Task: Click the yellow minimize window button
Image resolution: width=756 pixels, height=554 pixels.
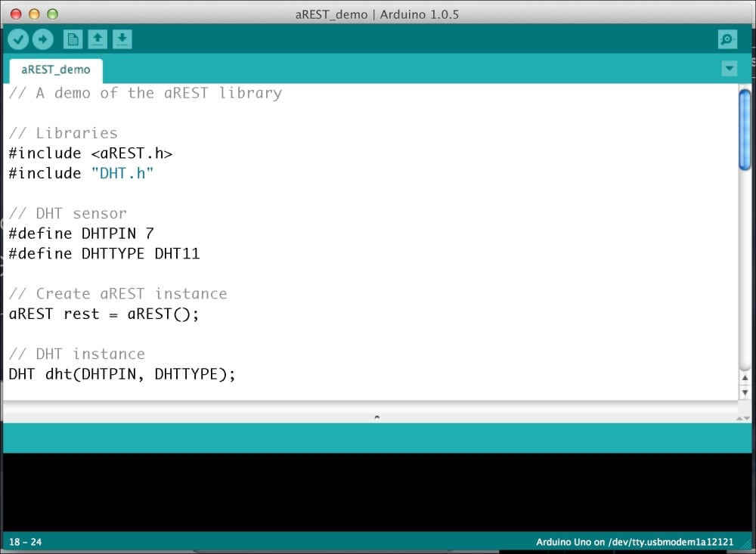Action: [34, 14]
